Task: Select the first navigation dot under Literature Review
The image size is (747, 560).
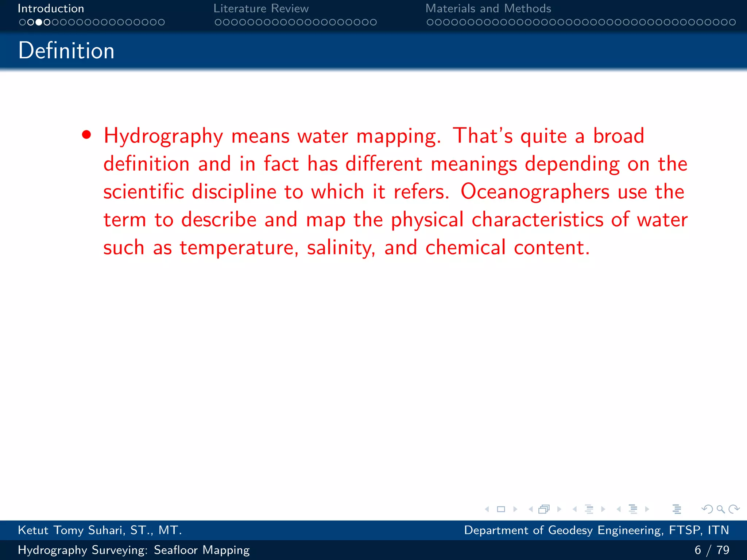Action: (218, 22)
